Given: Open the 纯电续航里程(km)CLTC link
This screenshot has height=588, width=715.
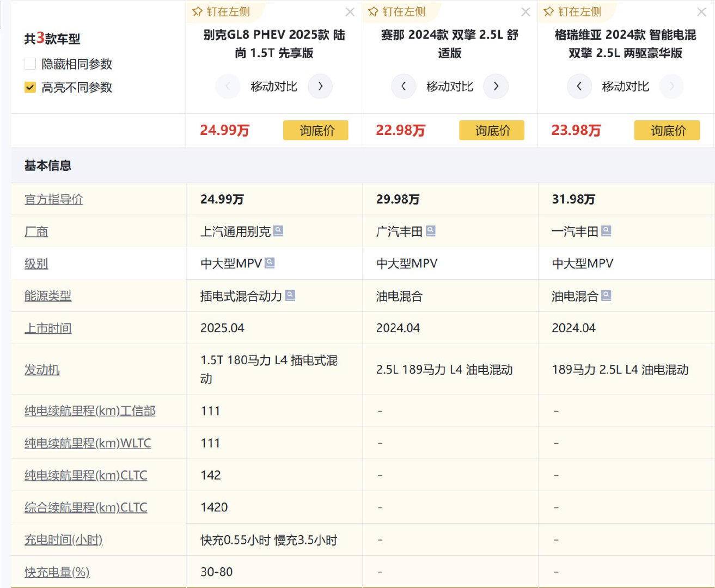Looking at the screenshot, I should [86, 475].
